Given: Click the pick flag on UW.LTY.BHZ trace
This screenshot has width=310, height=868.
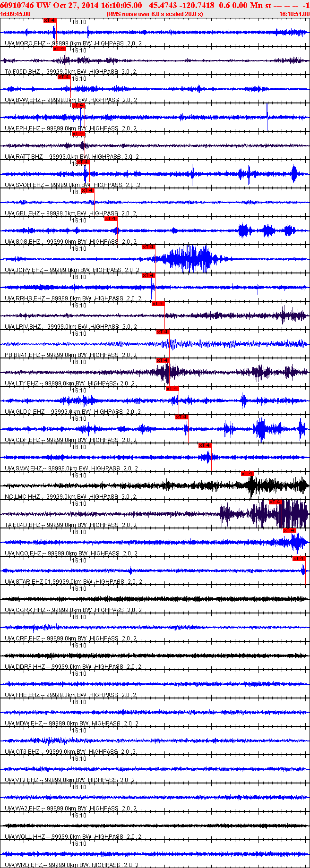Looking at the screenshot, I should (163, 360).
